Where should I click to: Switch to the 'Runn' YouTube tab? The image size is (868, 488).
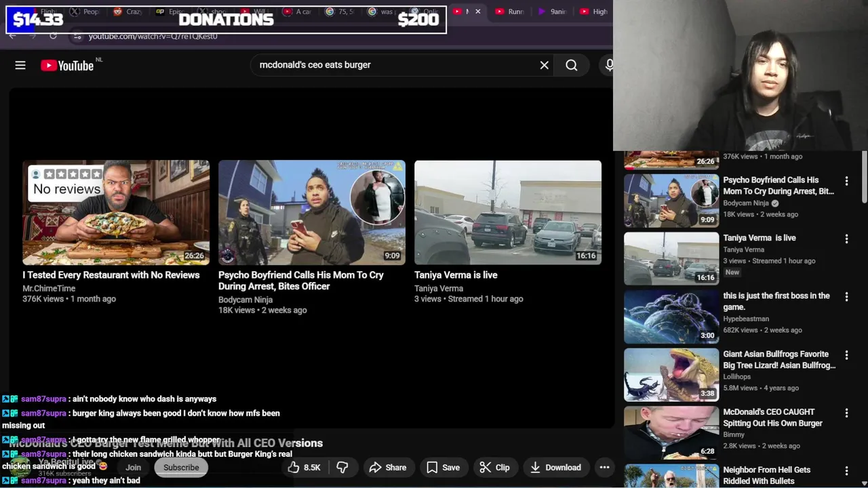point(510,12)
